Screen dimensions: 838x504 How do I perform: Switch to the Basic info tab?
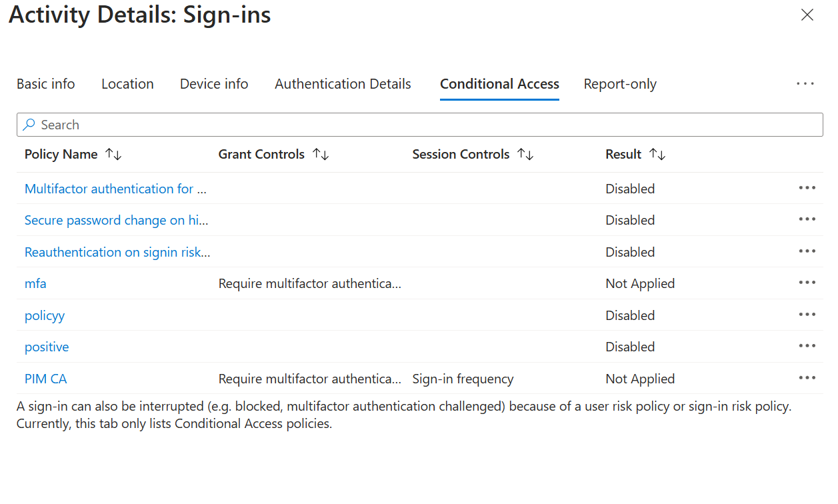click(46, 84)
